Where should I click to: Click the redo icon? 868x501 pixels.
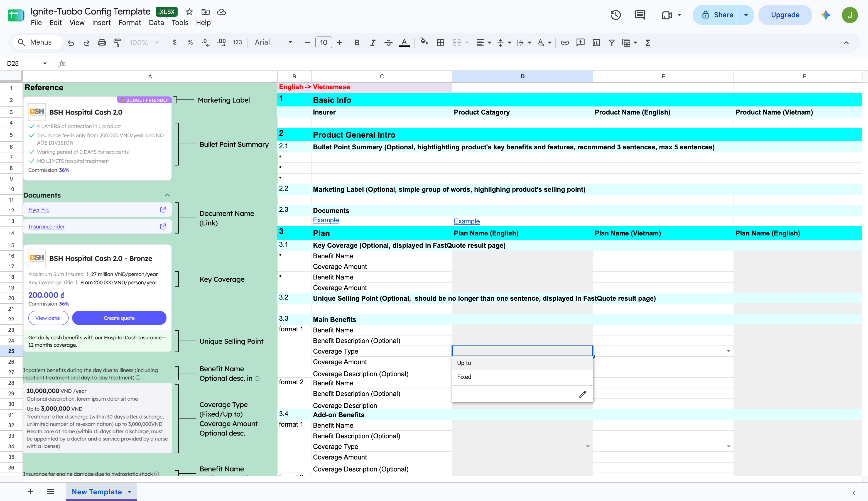click(86, 43)
